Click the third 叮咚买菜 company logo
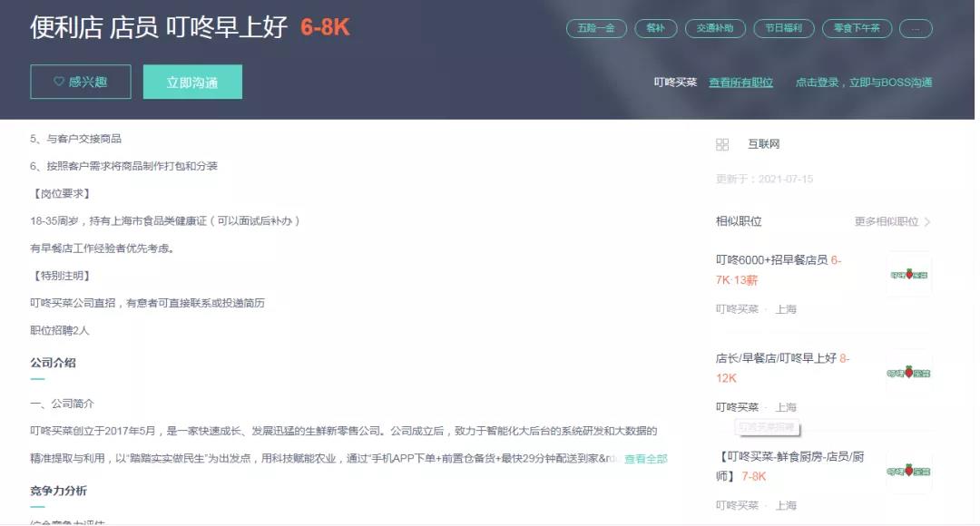This screenshot has height=526, width=980. [908, 472]
